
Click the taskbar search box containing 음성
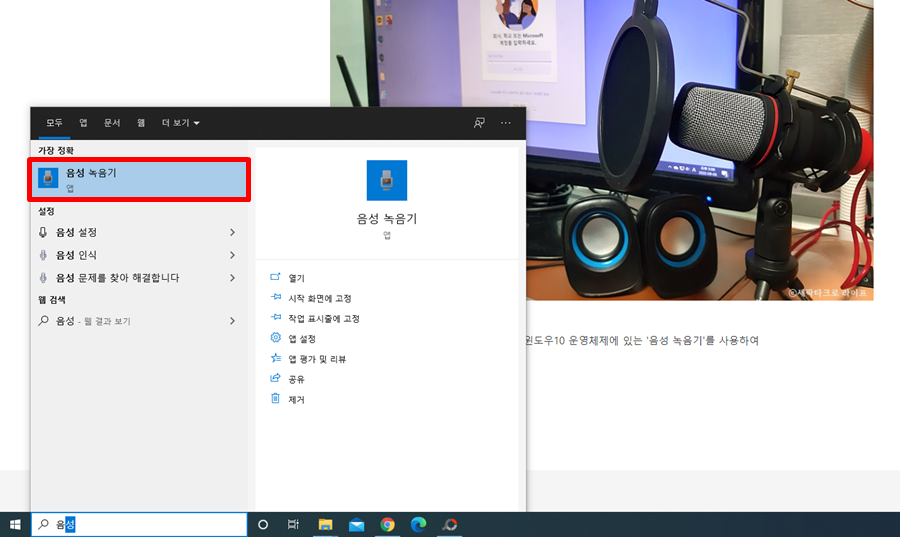[x=139, y=524]
